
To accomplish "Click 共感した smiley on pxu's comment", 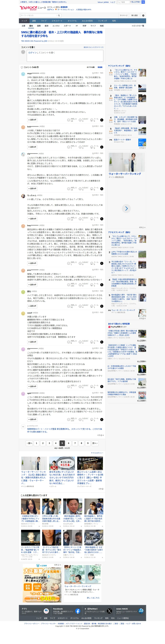I will (68, 285).
